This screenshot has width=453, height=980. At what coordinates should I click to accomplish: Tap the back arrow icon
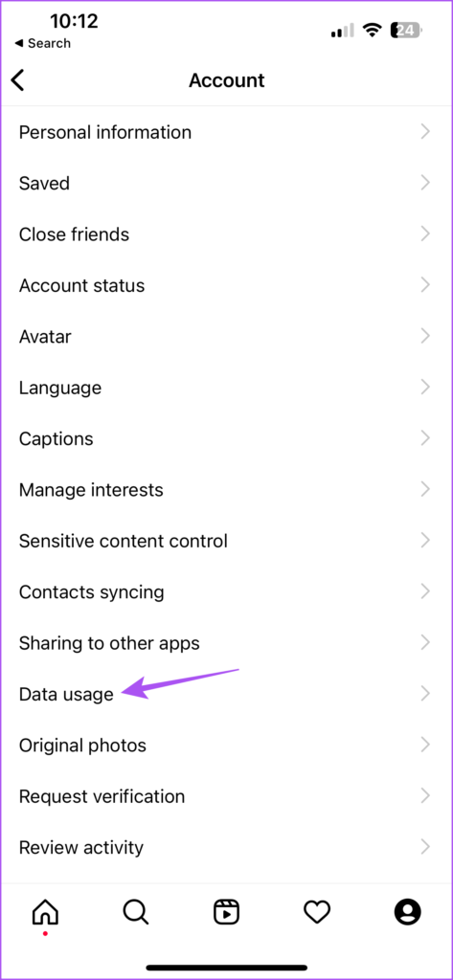pos(18,80)
